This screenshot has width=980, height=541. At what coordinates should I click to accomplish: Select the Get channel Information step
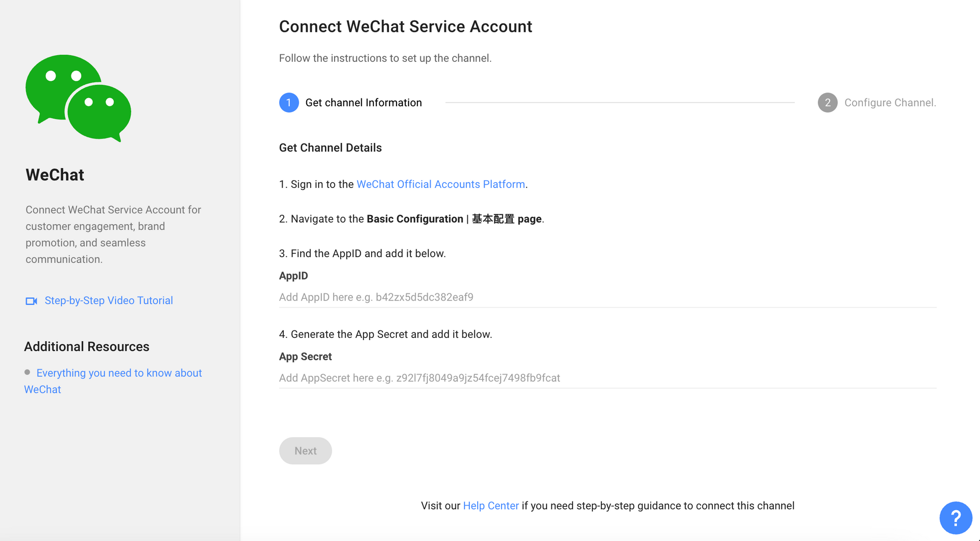click(x=363, y=102)
